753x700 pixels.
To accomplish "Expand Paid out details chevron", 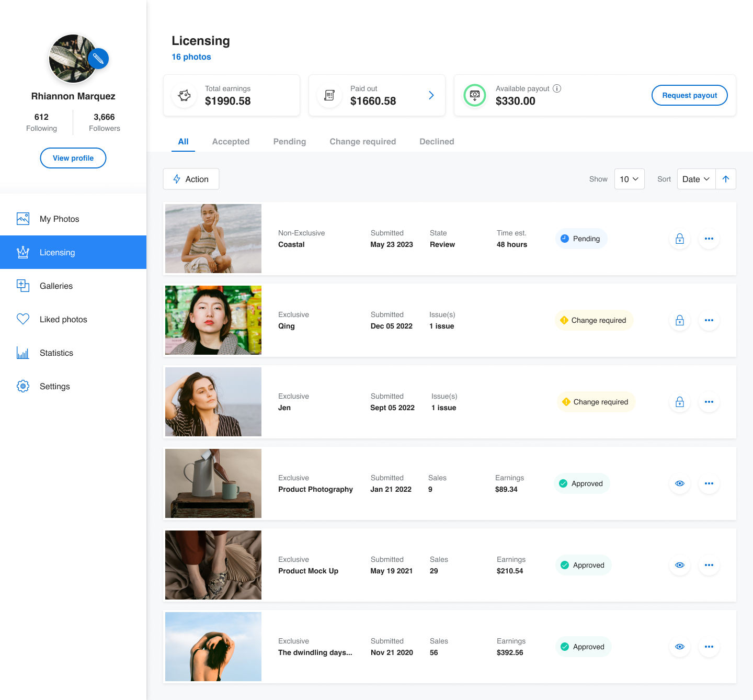I will coord(431,95).
